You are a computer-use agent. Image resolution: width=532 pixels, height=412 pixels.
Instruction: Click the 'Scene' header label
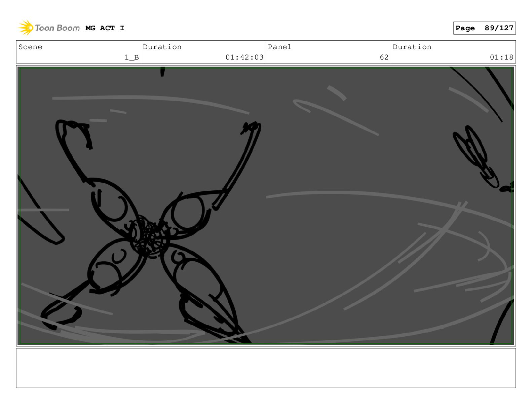point(30,47)
